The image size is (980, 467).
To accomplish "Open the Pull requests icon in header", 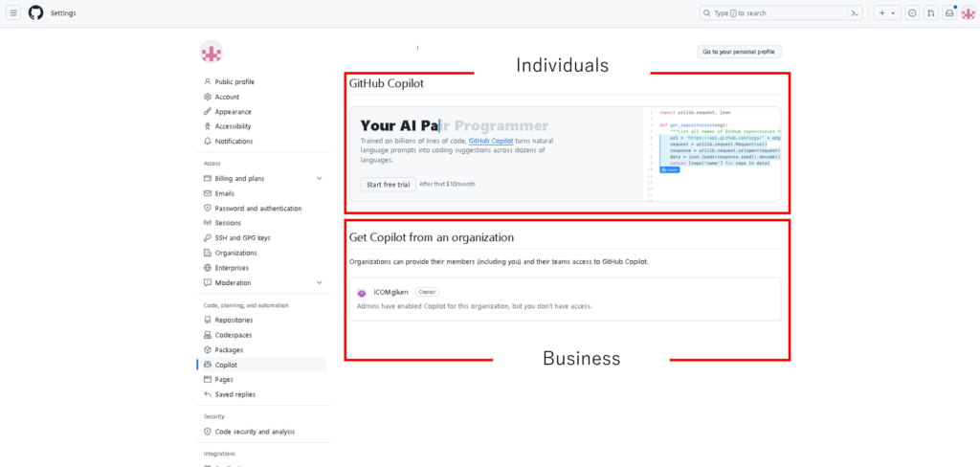I will (x=930, y=13).
